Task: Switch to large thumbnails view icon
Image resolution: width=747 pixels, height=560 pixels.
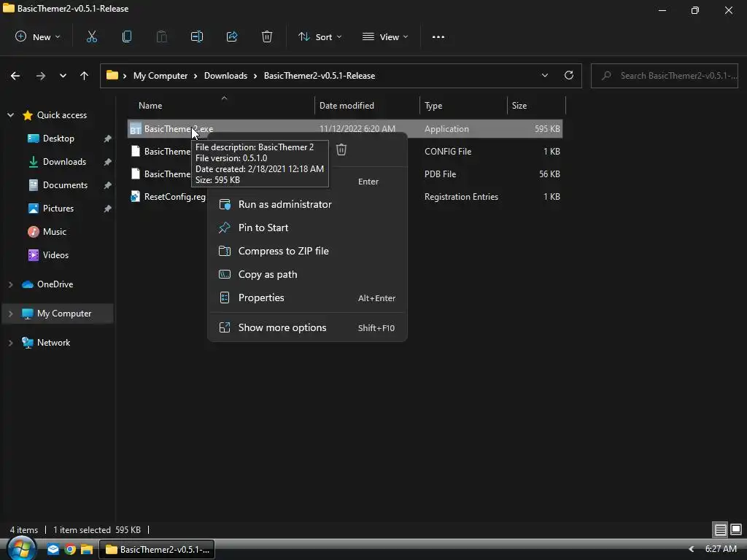Action: coord(736,529)
